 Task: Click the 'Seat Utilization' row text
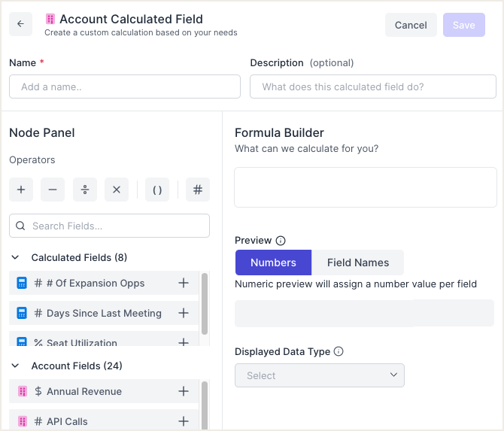82,342
